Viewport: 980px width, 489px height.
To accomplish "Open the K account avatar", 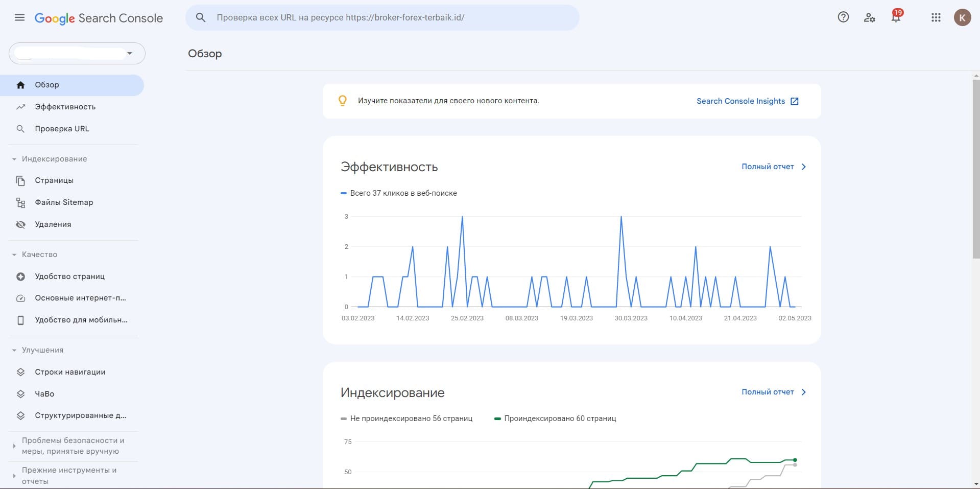I will 962,17.
